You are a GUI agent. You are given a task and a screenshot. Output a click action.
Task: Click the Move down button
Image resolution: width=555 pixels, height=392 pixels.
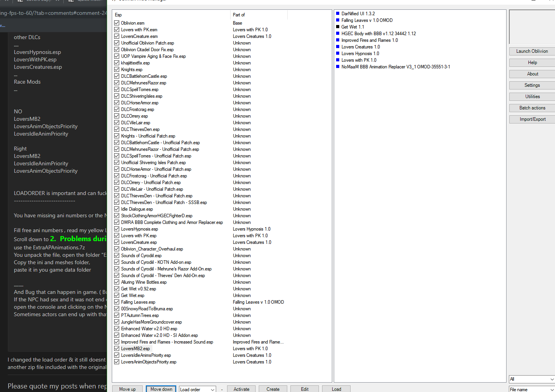point(161,389)
